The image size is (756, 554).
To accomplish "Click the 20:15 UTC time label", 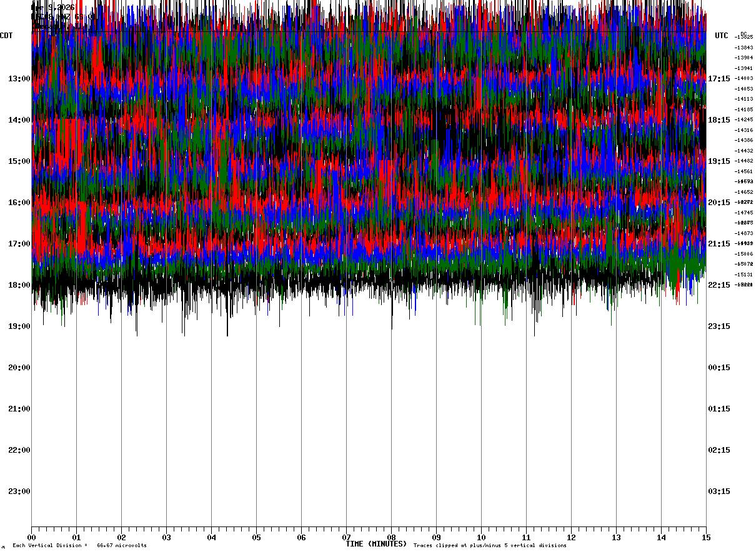I will coord(719,203).
